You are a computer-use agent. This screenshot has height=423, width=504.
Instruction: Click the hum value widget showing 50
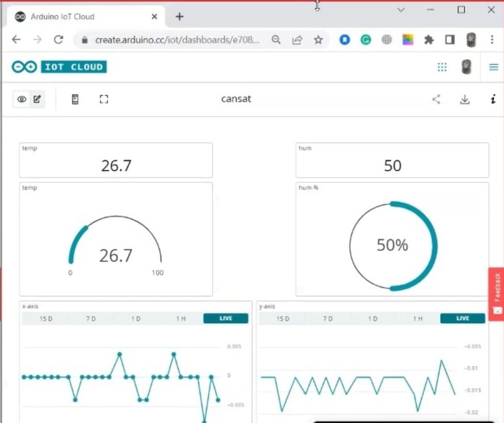pyautogui.click(x=392, y=160)
